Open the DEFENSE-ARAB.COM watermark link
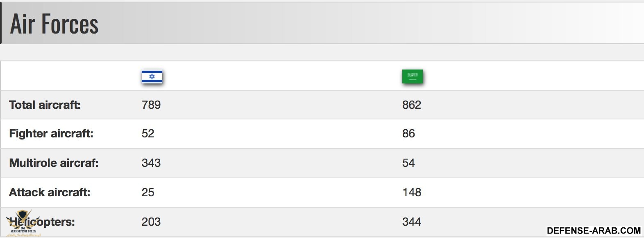 click(x=594, y=231)
